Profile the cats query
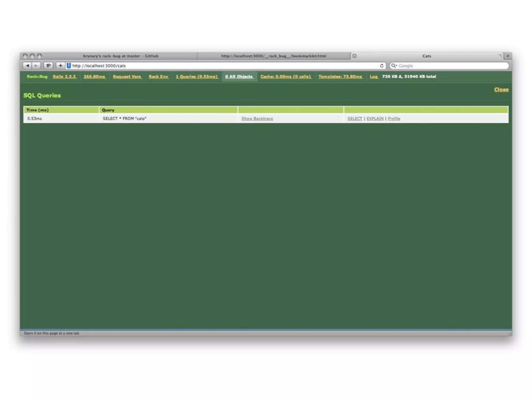The image size is (532, 399). point(394,119)
